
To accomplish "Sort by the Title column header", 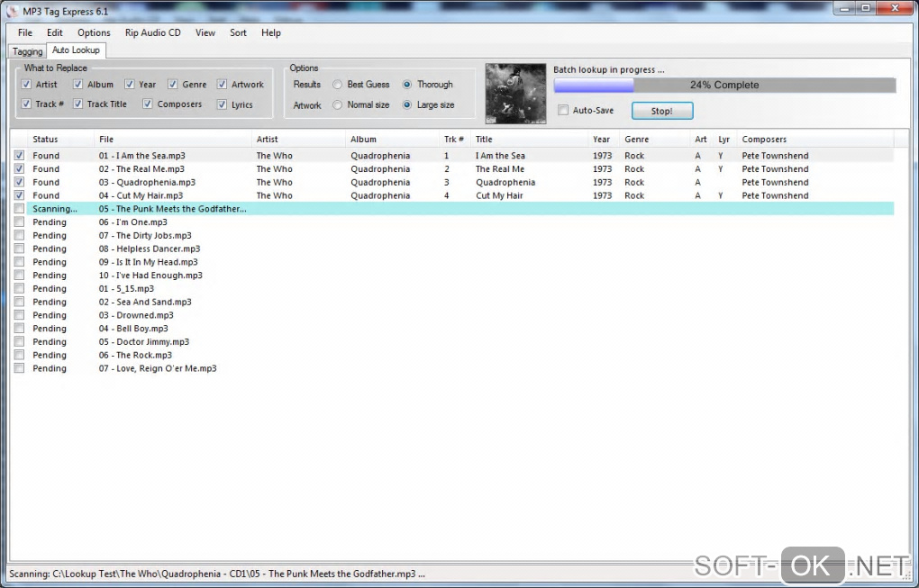I will [529, 140].
